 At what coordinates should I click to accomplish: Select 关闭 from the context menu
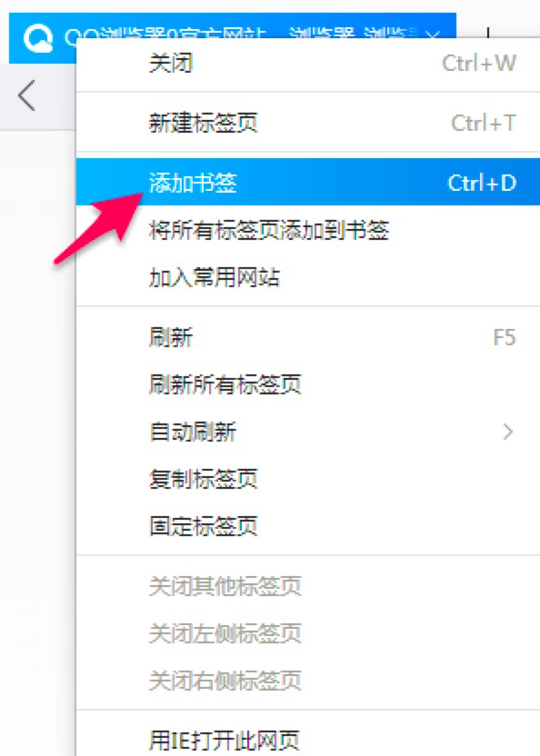coord(308,64)
